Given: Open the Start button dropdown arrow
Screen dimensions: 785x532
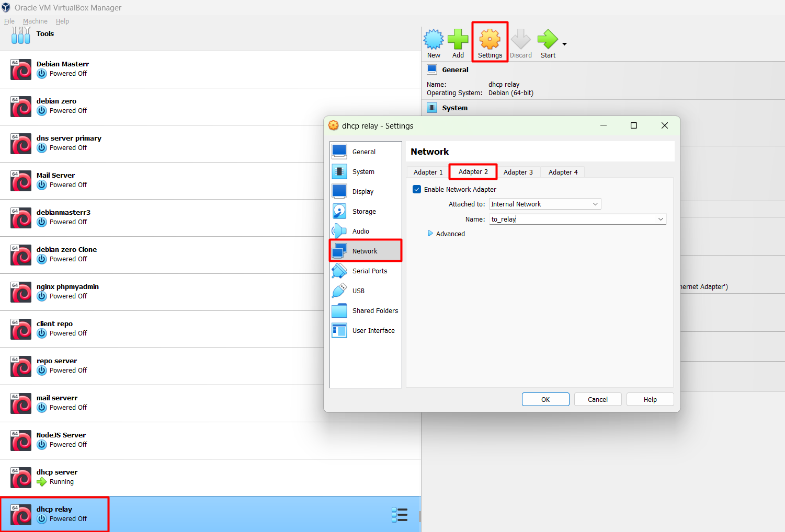Looking at the screenshot, I should 564,44.
